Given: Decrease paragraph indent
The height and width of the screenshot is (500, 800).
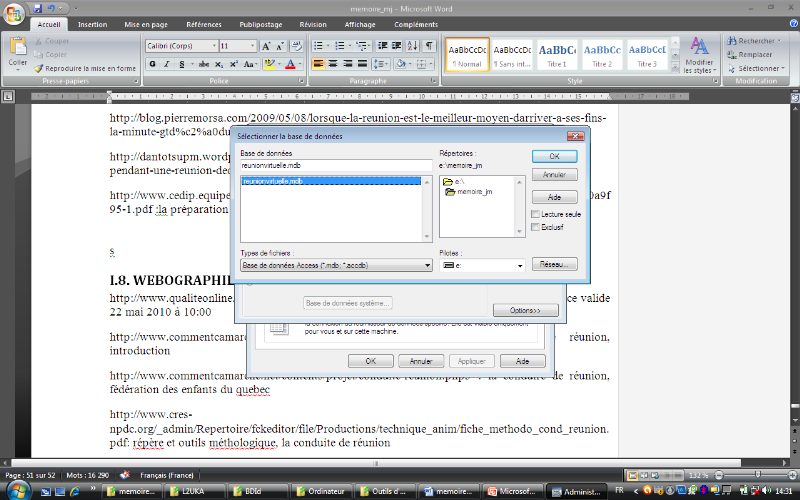Looking at the screenshot, I should pos(382,46).
